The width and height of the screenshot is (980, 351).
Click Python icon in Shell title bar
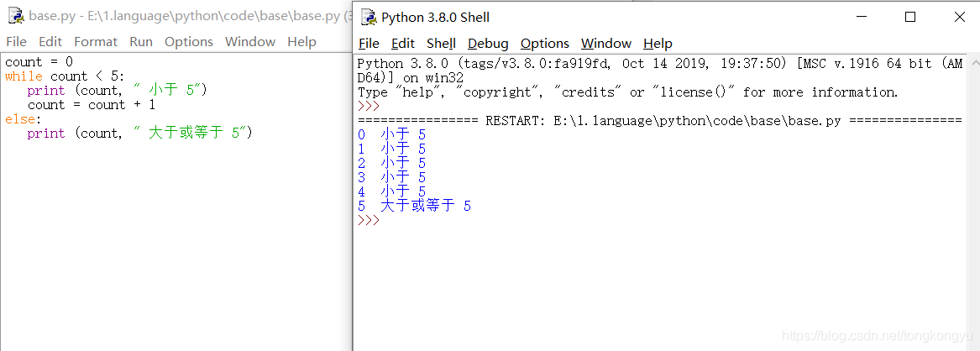click(369, 17)
